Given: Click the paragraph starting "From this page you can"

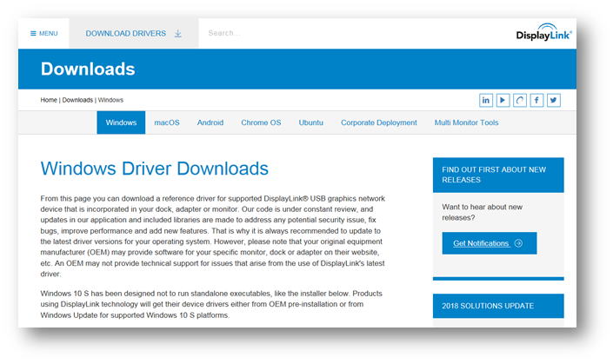Looking at the screenshot, I should (213, 236).
